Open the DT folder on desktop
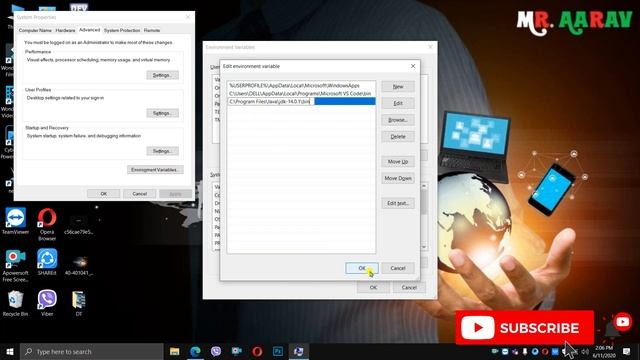This screenshot has width=640, height=360. click(78, 304)
